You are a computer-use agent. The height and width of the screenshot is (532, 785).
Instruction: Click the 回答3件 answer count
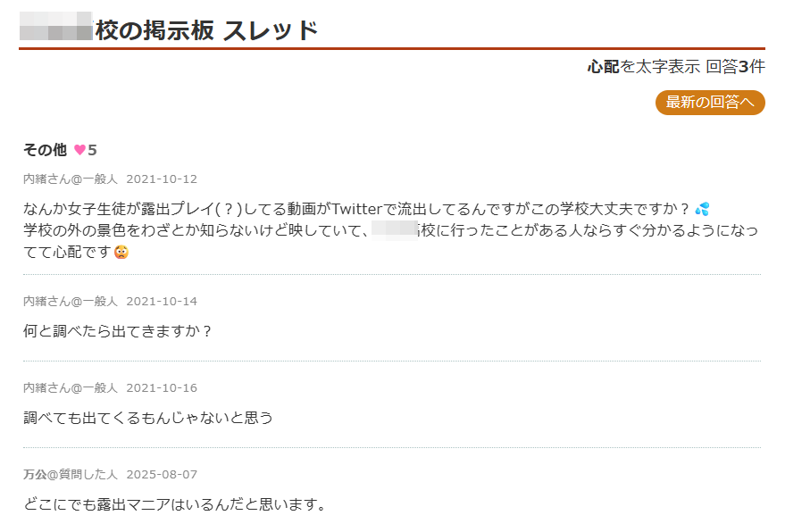(735, 66)
